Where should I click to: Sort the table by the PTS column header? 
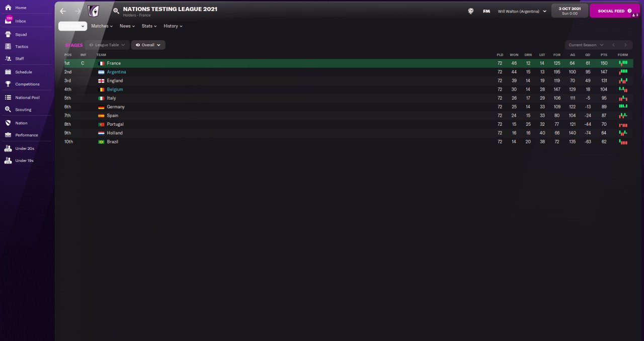click(x=604, y=54)
